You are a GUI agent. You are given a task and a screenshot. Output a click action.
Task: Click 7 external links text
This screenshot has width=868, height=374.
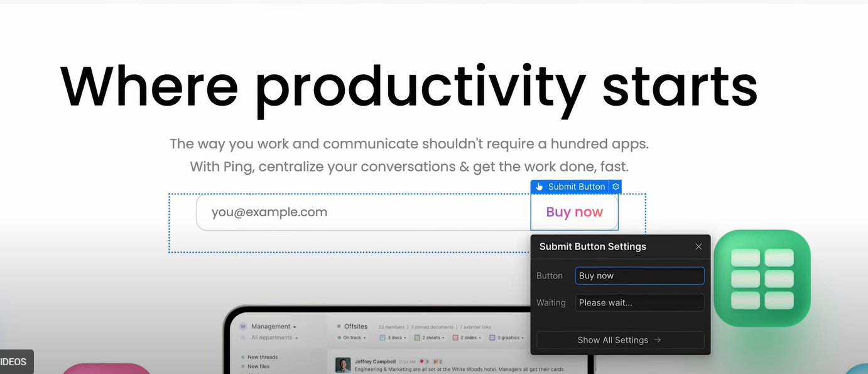pos(475,327)
